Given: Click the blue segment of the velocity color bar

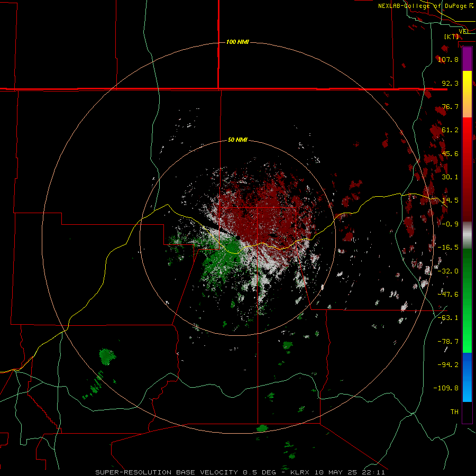Looking at the screenshot, I should [467, 377].
